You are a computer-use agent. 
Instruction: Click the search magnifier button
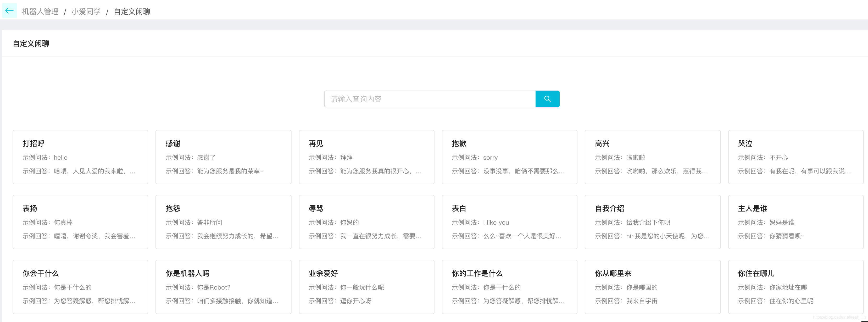tap(547, 99)
